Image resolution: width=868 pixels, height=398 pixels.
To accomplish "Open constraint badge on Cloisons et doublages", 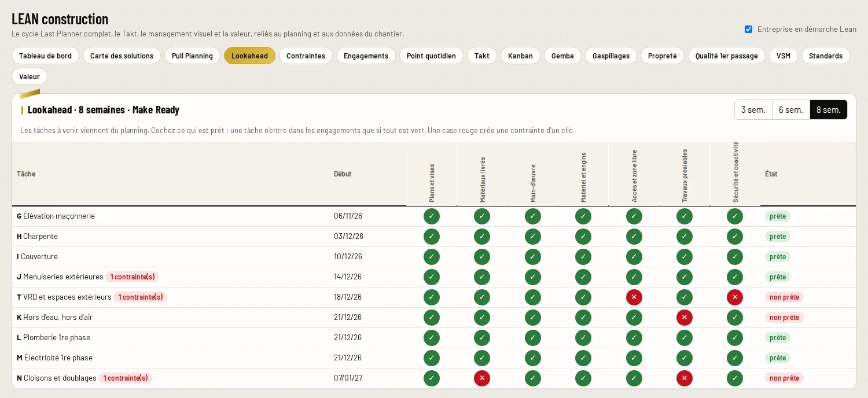I will click(x=126, y=378).
